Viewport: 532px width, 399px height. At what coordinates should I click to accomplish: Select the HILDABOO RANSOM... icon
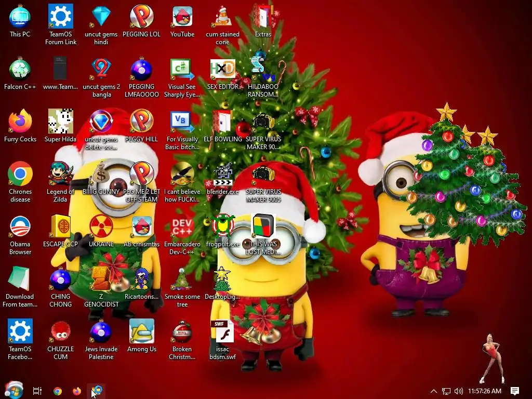click(263, 69)
